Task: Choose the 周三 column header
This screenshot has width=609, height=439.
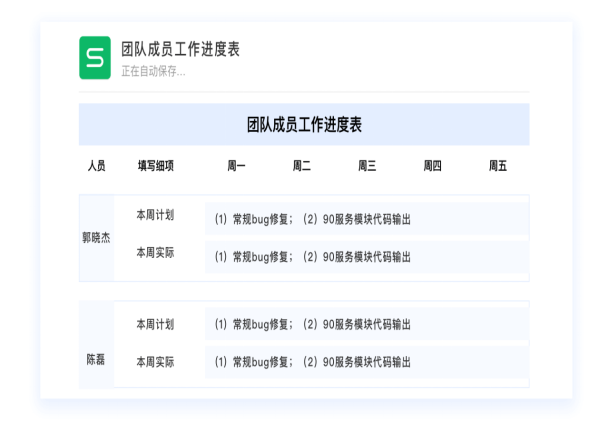Action: tap(366, 166)
